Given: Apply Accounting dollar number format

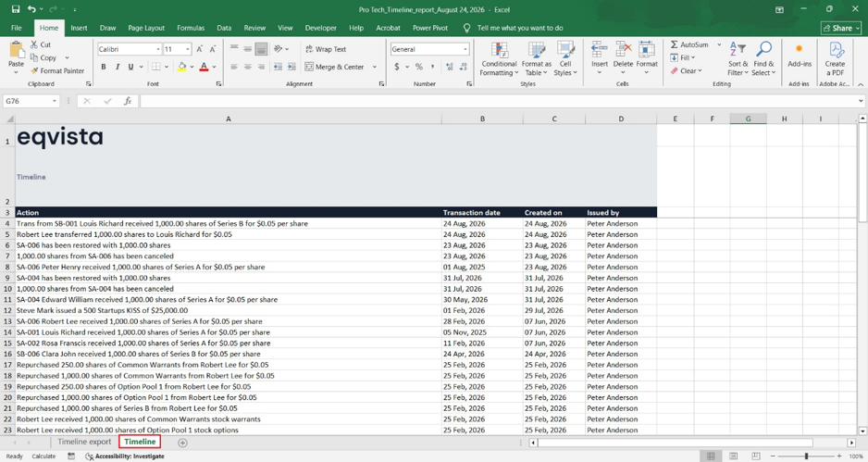Looking at the screenshot, I should click(397, 67).
